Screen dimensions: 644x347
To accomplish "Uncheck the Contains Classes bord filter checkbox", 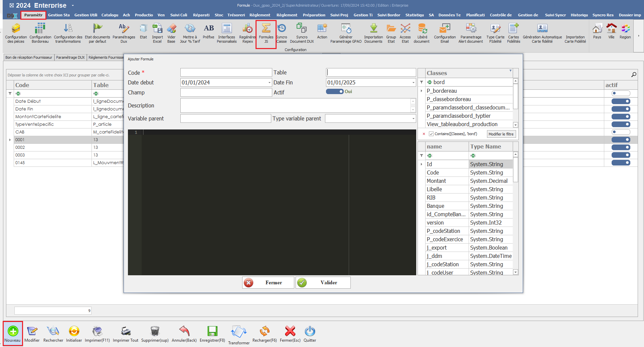I will point(431,134).
